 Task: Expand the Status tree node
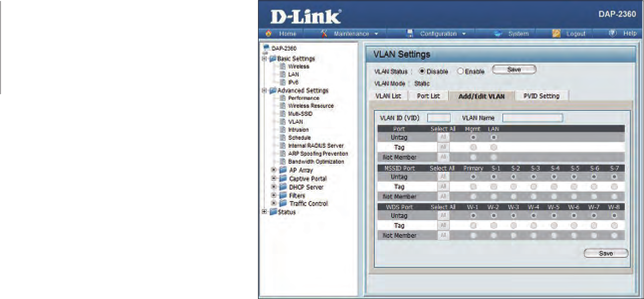tap(264, 212)
